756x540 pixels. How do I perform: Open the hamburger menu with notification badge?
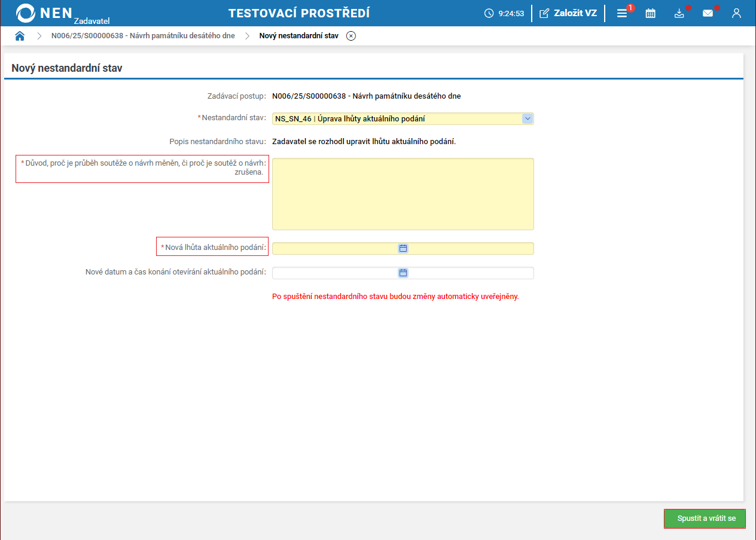coord(622,13)
